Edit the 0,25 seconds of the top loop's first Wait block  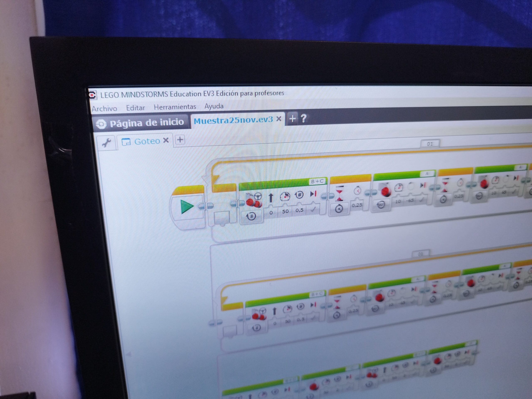point(357,205)
